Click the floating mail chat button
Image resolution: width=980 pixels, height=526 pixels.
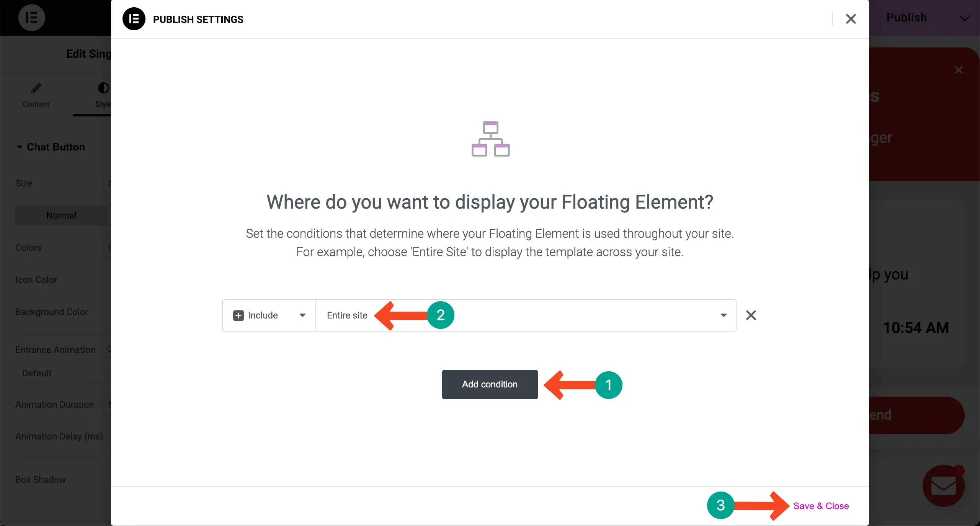pyautogui.click(x=943, y=486)
